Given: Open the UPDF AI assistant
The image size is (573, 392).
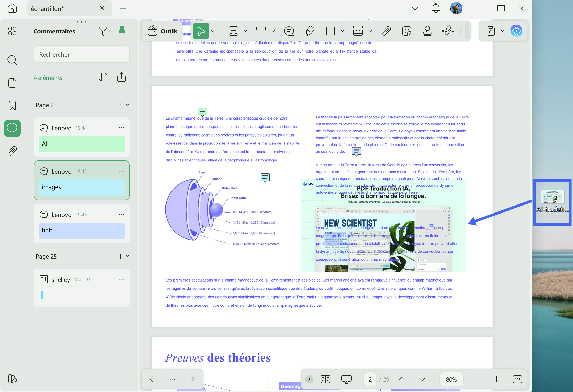Looking at the screenshot, I should [x=516, y=31].
